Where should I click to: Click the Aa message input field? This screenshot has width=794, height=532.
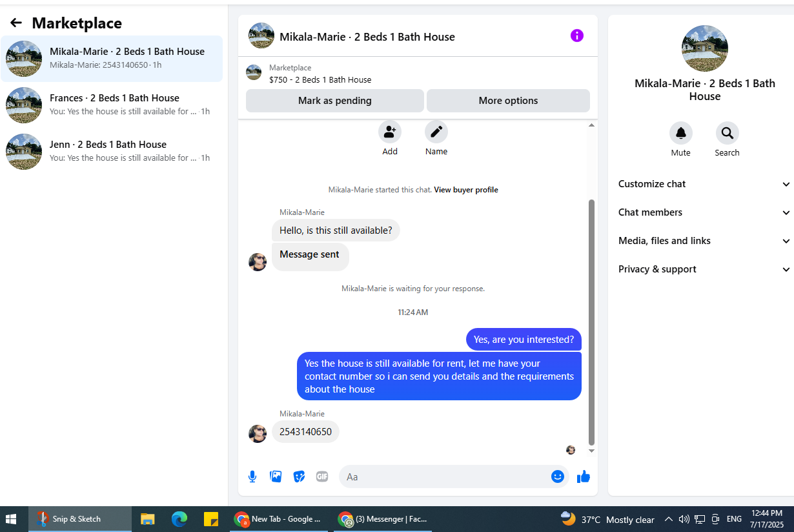click(x=445, y=476)
